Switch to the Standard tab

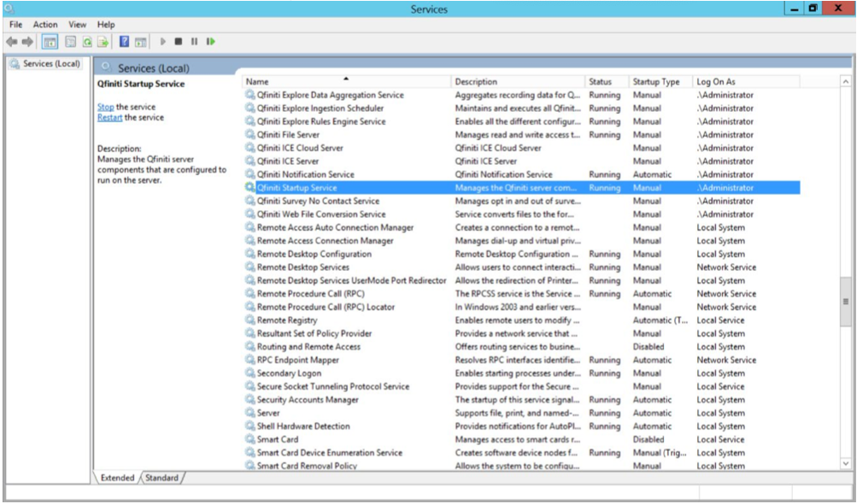[161, 478]
